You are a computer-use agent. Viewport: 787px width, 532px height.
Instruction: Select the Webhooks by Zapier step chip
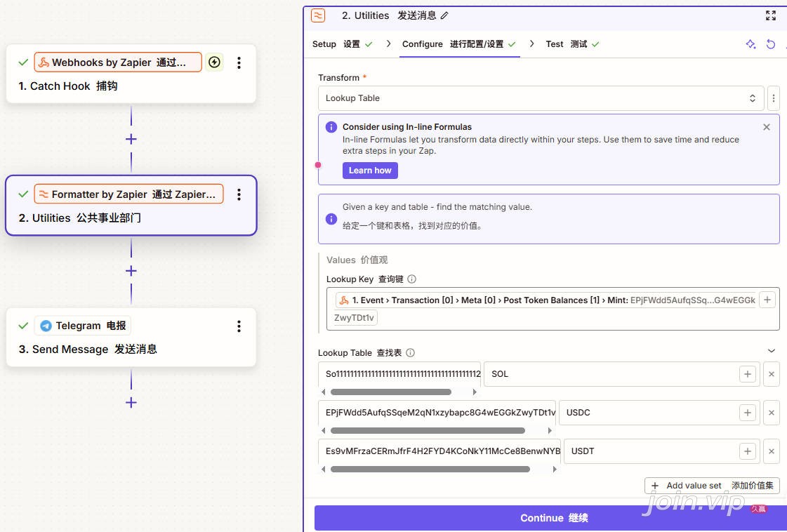click(x=118, y=62)
